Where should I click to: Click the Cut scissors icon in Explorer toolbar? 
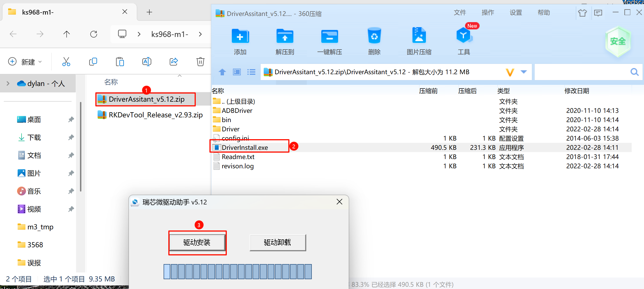[66, 62]
